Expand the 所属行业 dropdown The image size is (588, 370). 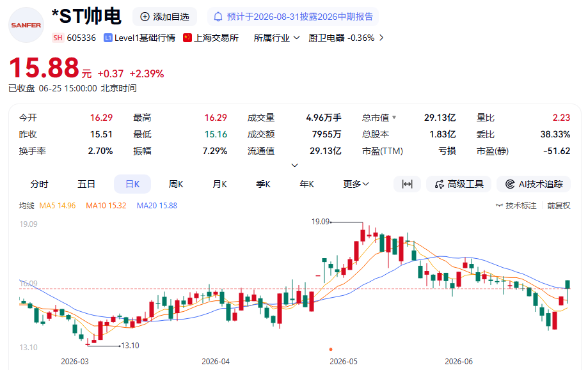(276, 38)
